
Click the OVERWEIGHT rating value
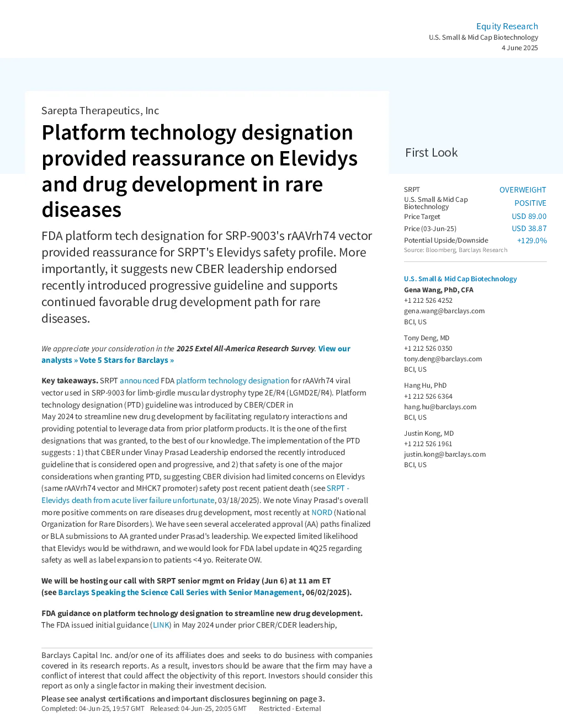tap(523, 190)
